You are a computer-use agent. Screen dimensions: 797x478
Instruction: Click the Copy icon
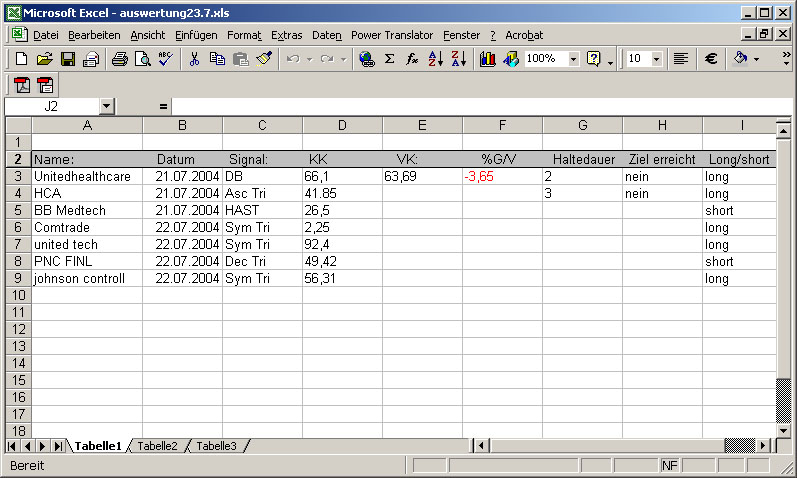coord(217,59)
